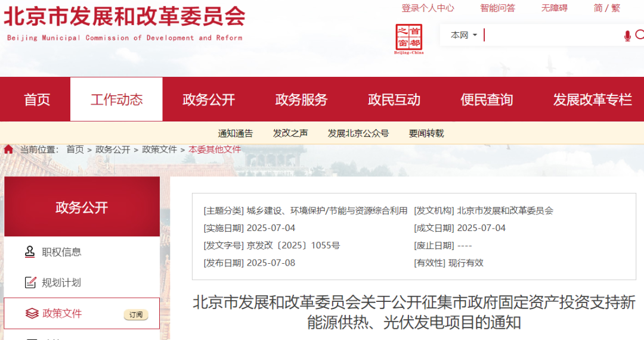
Task: Click the 实施日期 value 2025-07-04
Action: coord(271,227)
